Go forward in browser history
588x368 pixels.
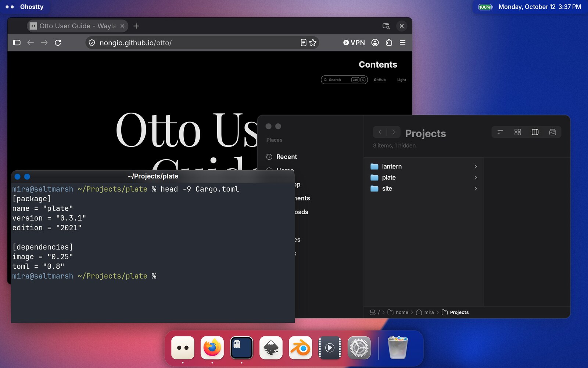pos(44,43)
